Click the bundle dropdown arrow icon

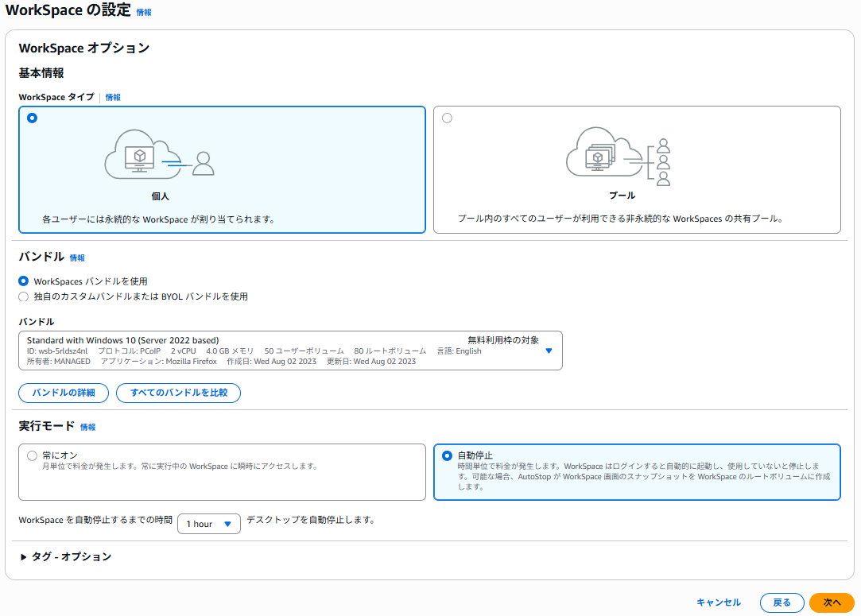pyautogui.click(x=549, y=351)
